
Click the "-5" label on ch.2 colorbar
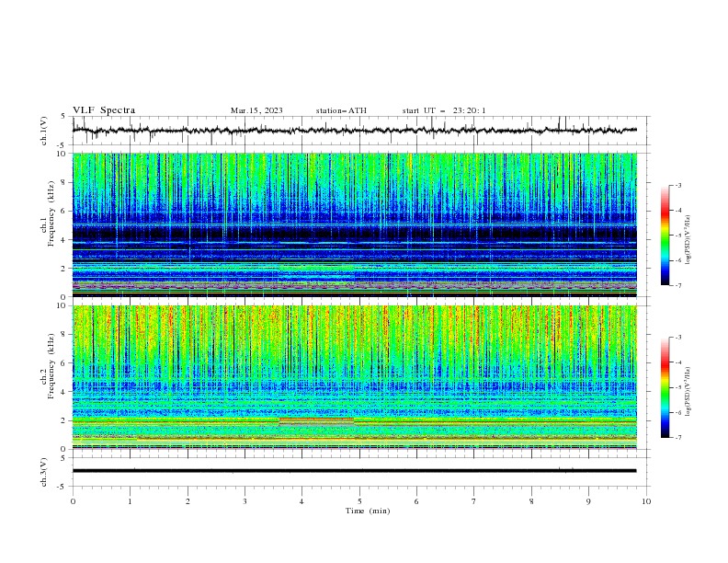point(677,387)
